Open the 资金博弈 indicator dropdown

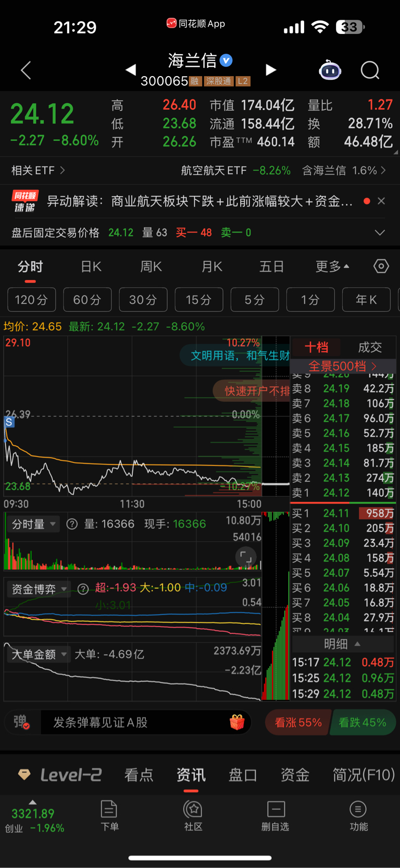pos(40,589)
